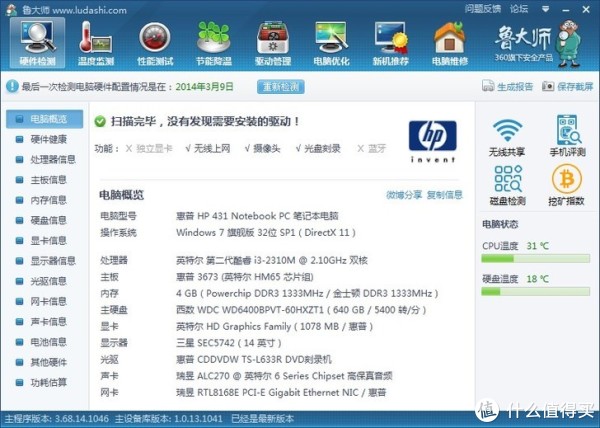
Task: Click the 独立显卡 feature label
Action: [154, 148]
